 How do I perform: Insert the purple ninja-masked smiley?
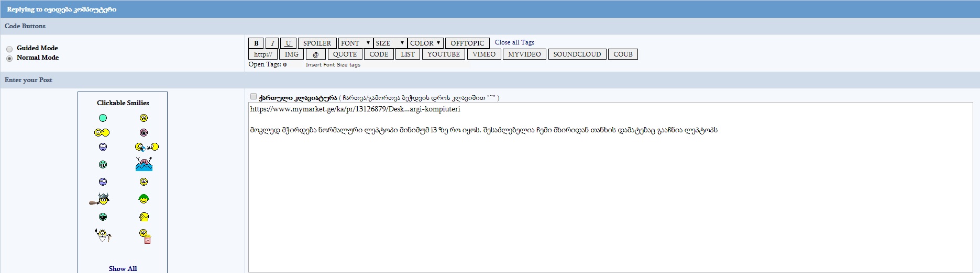(x=103, y=182)
